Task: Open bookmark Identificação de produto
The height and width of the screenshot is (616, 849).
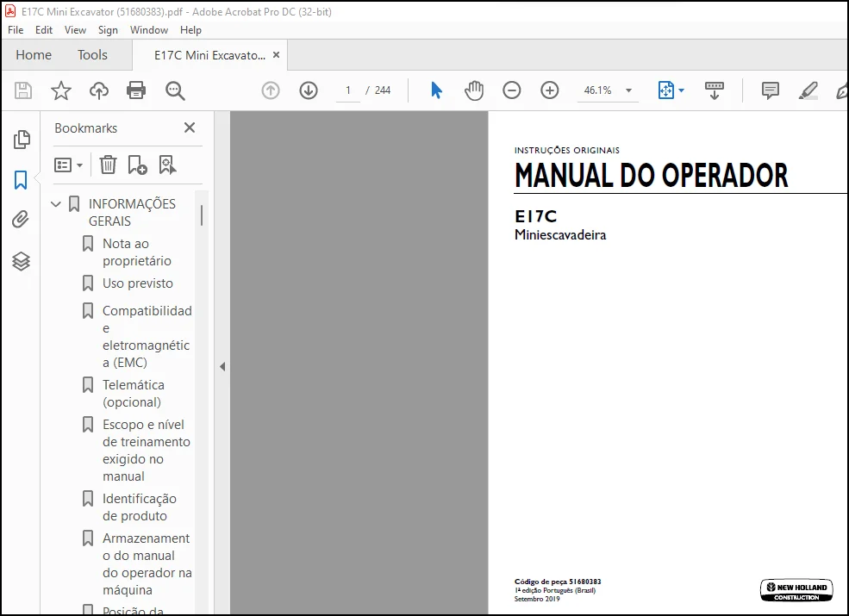Action: pos(139,507)
